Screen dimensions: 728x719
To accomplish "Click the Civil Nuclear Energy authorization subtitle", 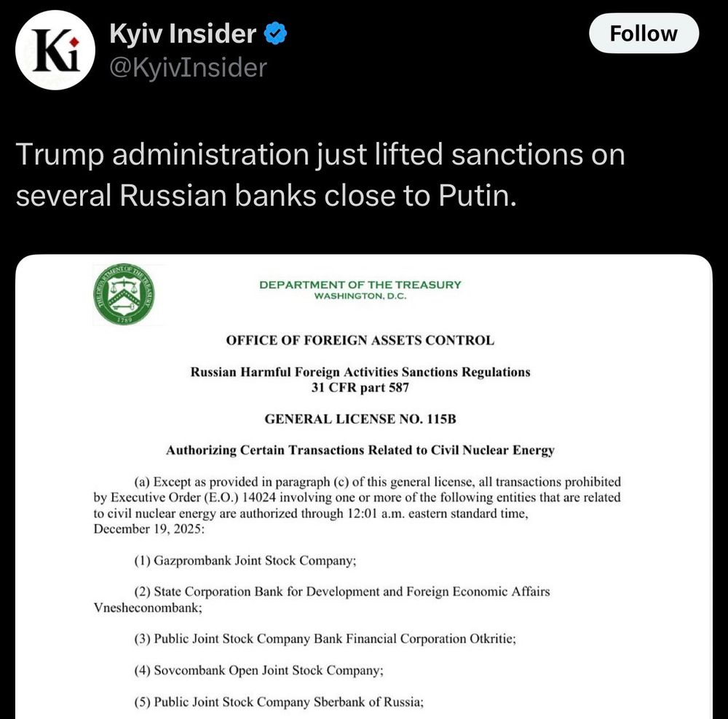I will tap(360, 450).
